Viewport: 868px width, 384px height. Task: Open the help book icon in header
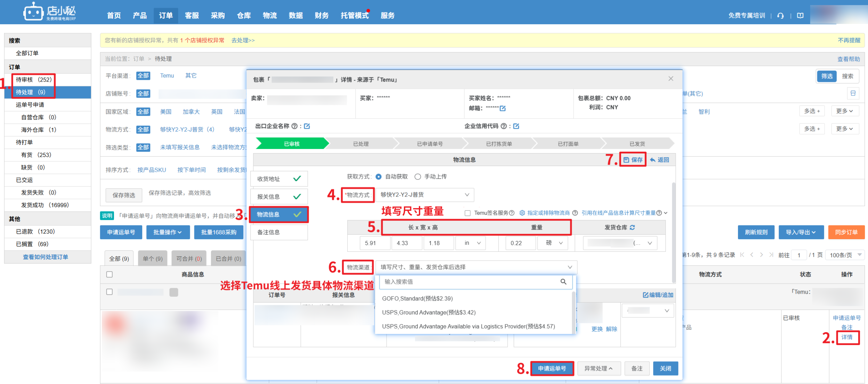[x=800, y=16]
